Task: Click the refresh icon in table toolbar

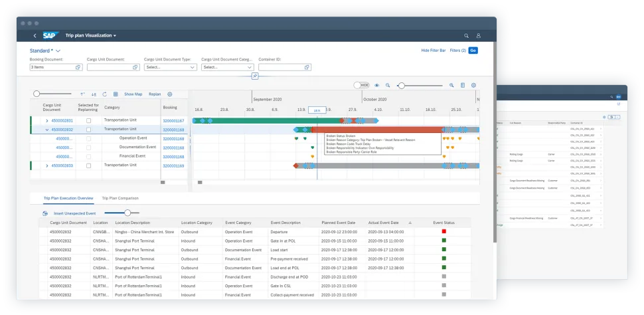Action: click(x=104, y=94)
